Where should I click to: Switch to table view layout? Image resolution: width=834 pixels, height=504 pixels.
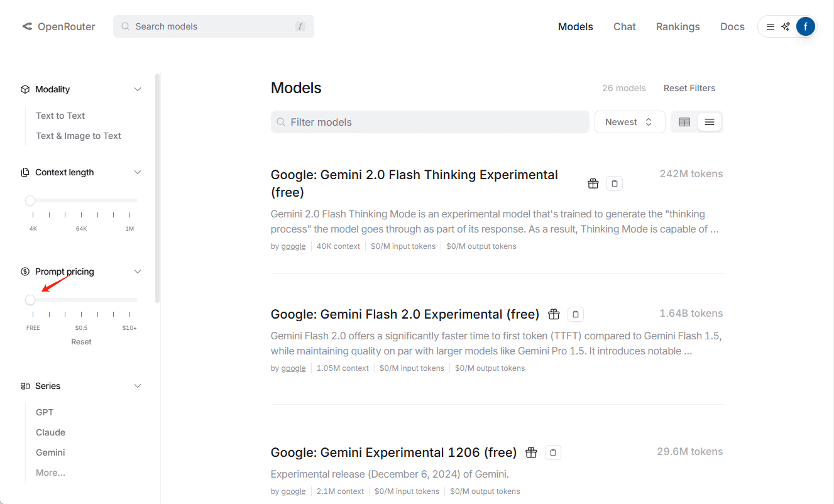coord(684,122)
